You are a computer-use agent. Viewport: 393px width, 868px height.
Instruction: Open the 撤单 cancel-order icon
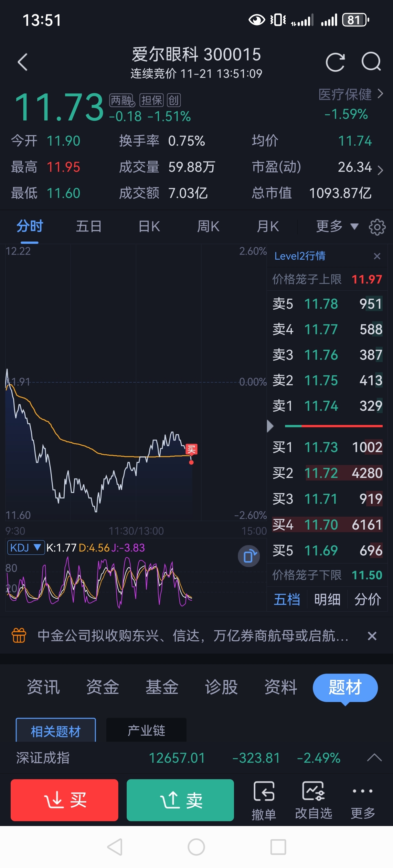(264, 801)
